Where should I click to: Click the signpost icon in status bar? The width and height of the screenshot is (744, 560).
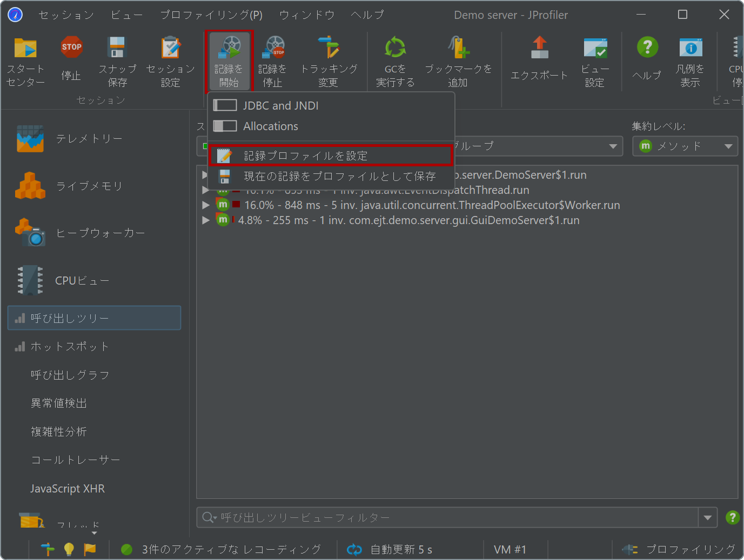pos(48,549)
